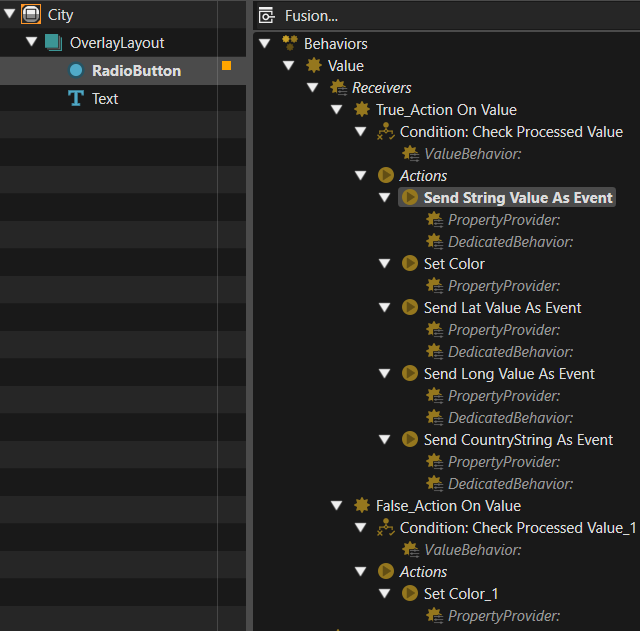Click the Set Color action play icon
Viewport: 640px width, 631px height.
(410, 264)
